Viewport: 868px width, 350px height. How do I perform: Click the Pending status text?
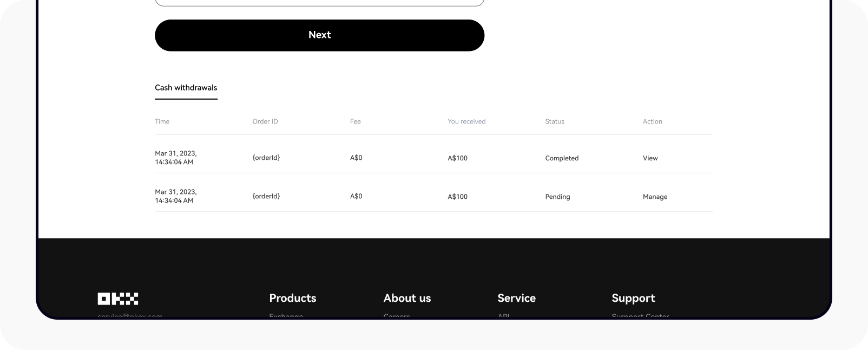point(557,197)
